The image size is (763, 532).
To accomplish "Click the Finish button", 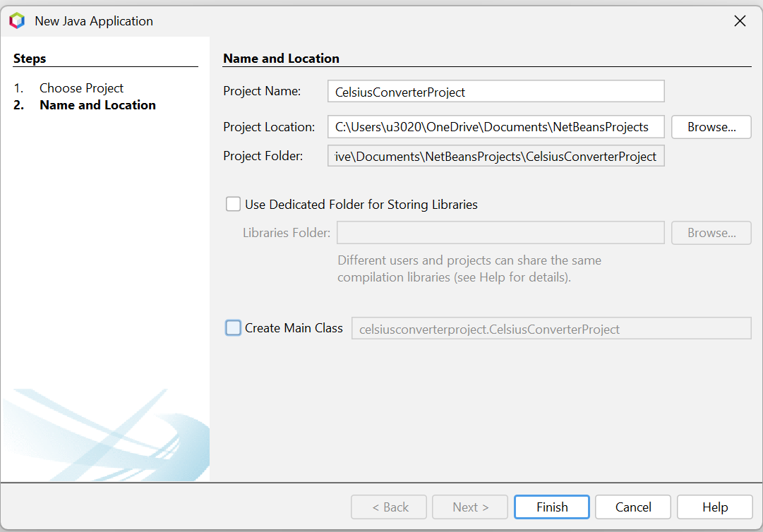I will tap(552, 507).
